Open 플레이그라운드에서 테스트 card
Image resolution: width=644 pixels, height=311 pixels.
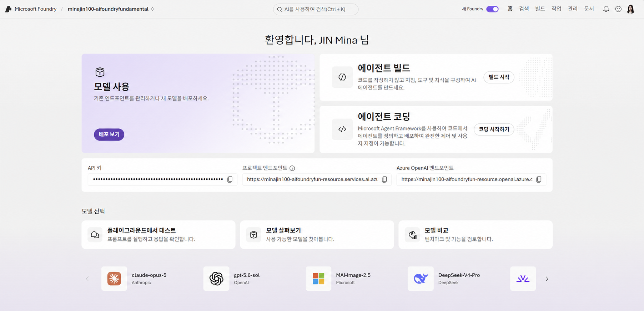point(159,235)
